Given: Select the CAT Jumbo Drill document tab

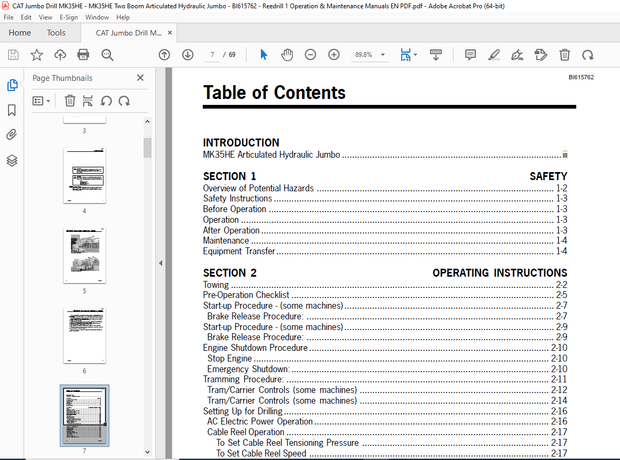Looking at the screenshot, I should pyautogui.click(x=129, y=33).
